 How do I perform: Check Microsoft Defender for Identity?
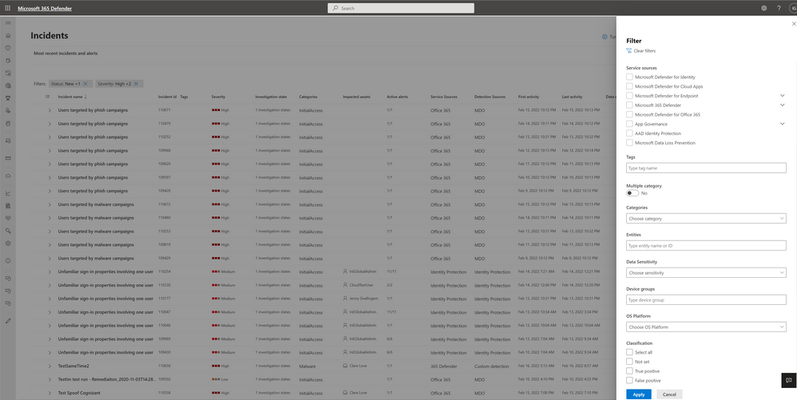coord(629,77)
